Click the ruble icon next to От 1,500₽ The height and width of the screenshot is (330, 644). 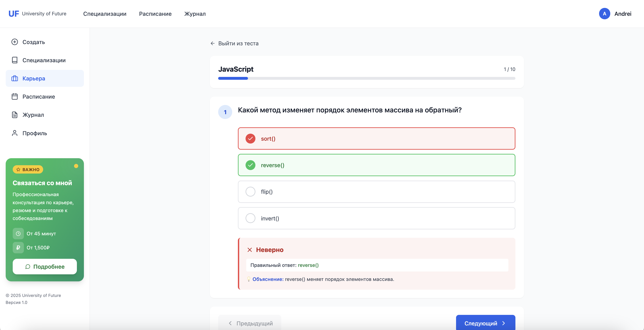coord(18,248)
